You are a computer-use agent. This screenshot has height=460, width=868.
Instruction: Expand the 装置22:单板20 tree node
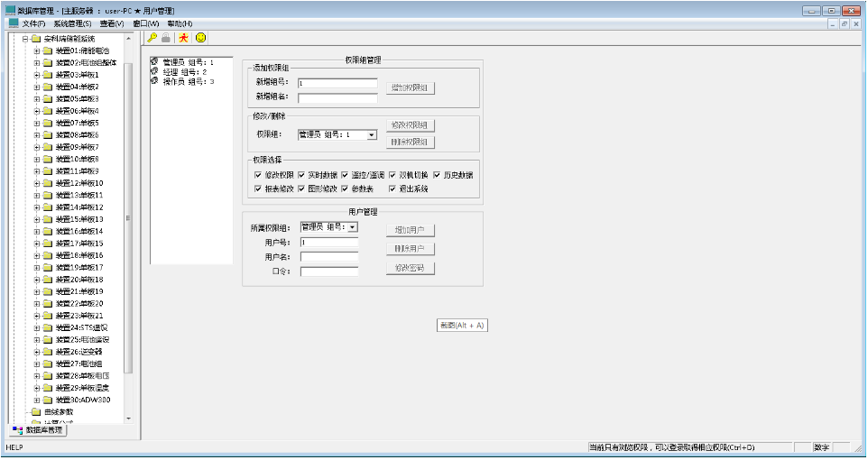[x=36, y=303]
